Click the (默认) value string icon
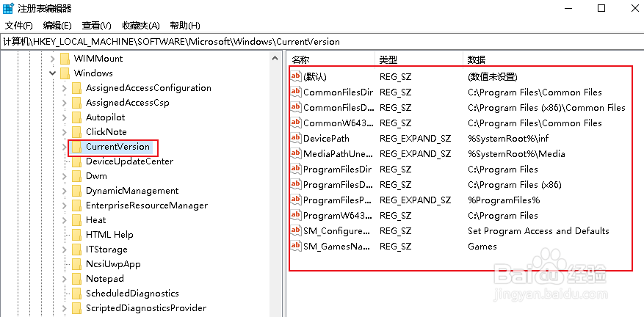 point(296,76)
